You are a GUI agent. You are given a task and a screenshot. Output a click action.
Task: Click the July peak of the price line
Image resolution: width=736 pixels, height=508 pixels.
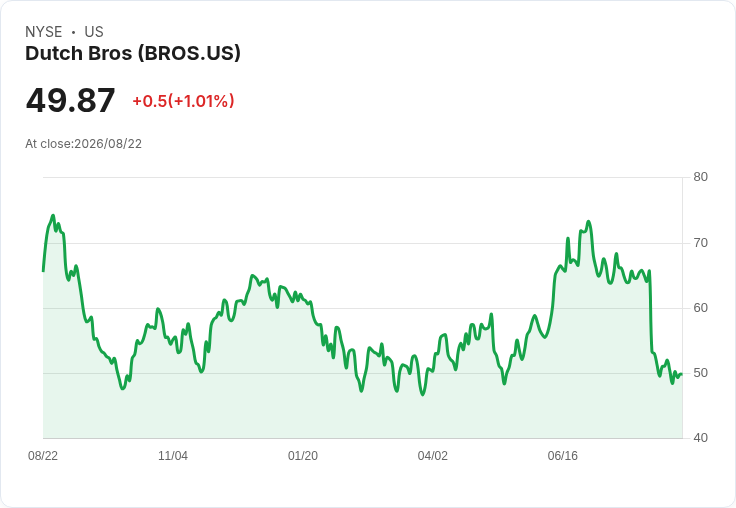coord(589,221)
